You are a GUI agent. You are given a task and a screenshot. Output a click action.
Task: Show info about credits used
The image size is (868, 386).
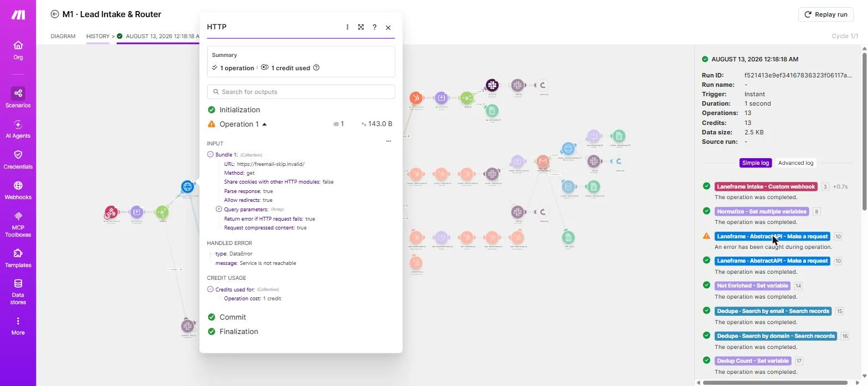coord(316,68)
